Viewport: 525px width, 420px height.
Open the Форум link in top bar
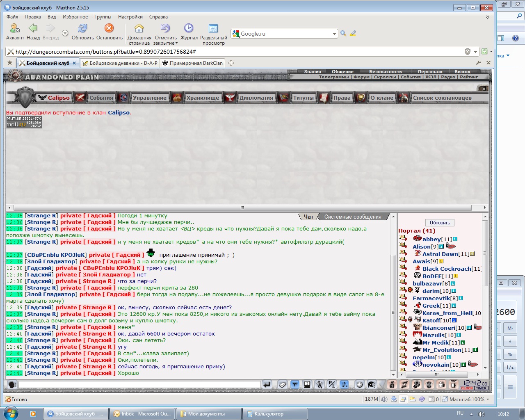click(x=361, y=77)
